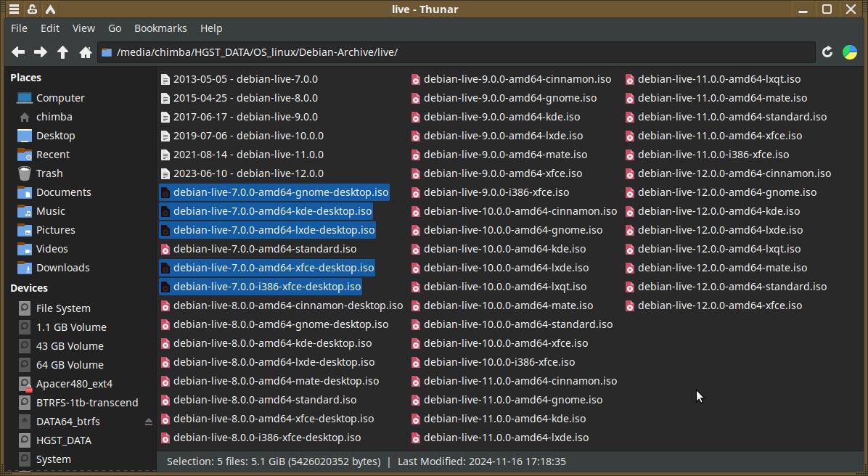Select file 2019-07-06 - debian-live-10.0.0
Viewport: 868px width, 476px height.
tap(242, 136)
